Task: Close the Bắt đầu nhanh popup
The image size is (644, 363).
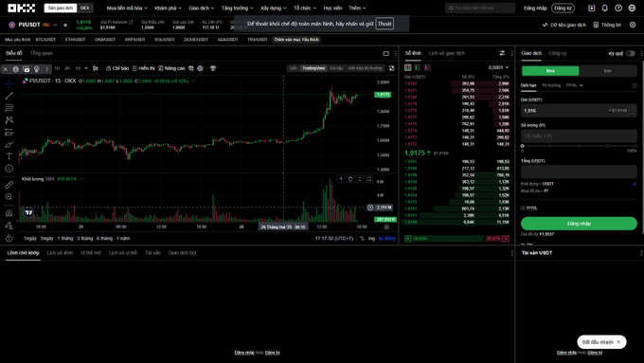Action: (x=618, y=342)
